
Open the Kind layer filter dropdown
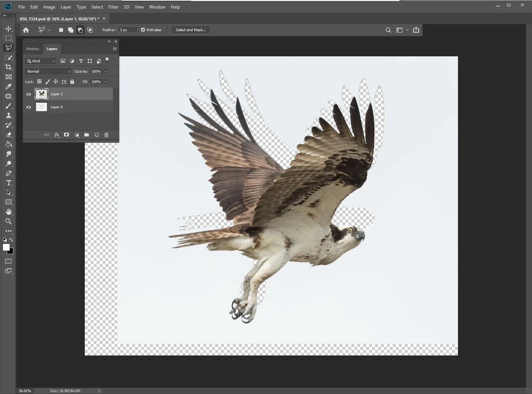click(x=40, y=61)
